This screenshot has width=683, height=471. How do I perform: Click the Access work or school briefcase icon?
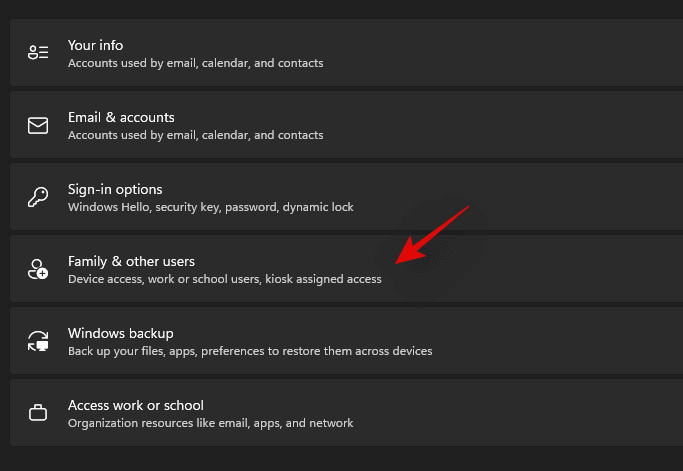pyautogui.click(x=39, y=413)
